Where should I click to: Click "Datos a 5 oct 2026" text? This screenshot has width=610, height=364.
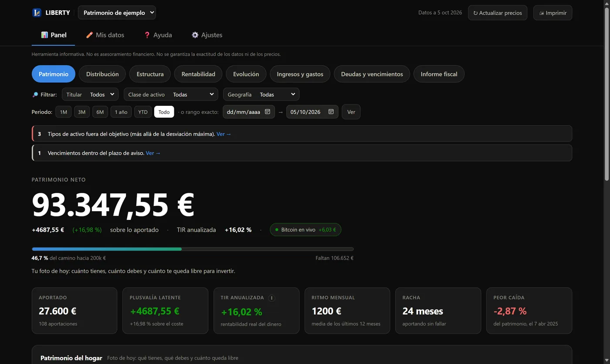pyautogui.click(x=440, y=13)
